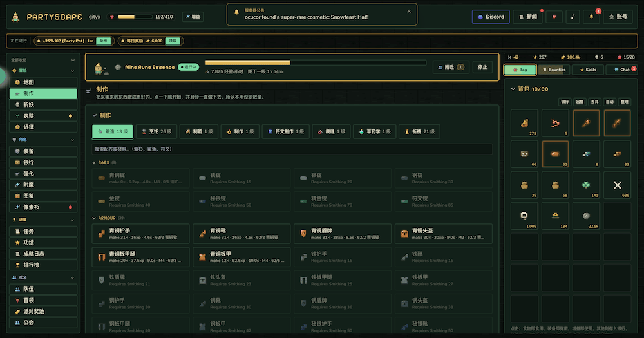
Task: Select the inventory item with quantity 184
Action: 555,216
